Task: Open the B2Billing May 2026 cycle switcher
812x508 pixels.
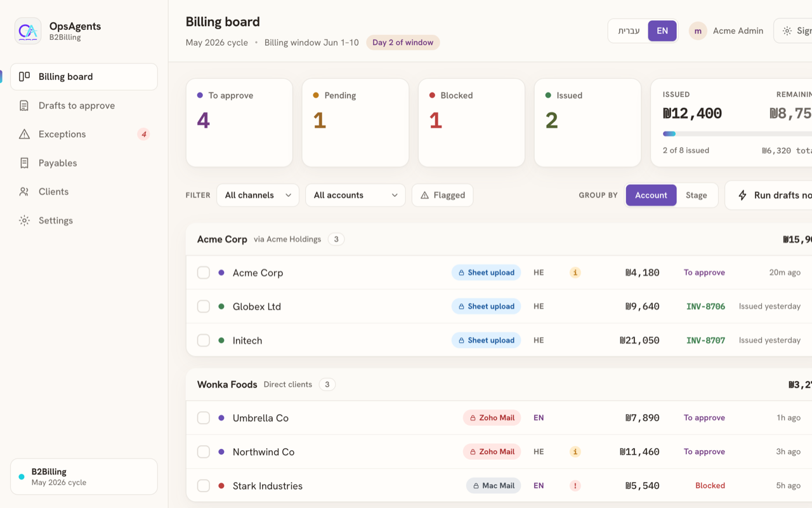Action: point(84,477)
